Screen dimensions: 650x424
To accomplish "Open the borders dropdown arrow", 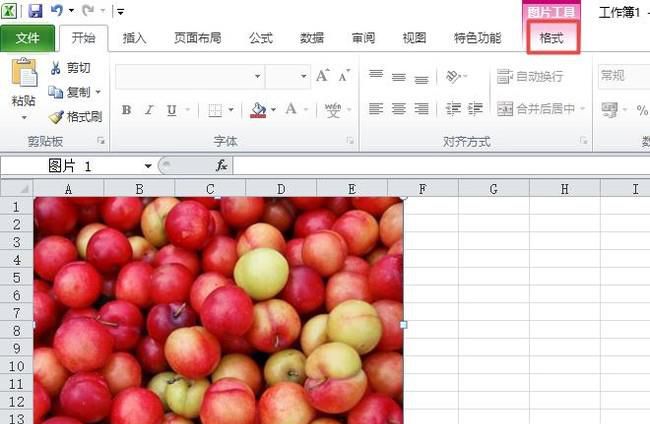I will 231,110.
